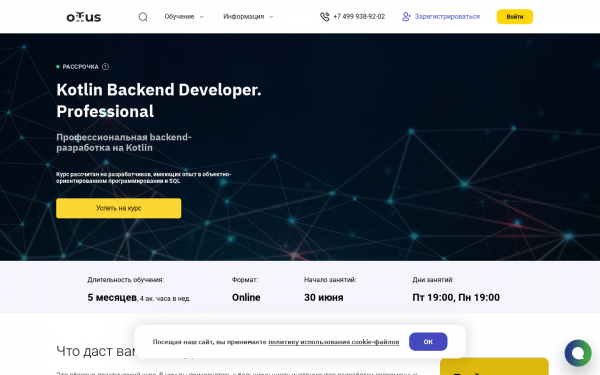Image resolution: width=600 pixels, height=375 pixels.
Task: Click the Длительность обучения label
Action: [x=126, y=280]
